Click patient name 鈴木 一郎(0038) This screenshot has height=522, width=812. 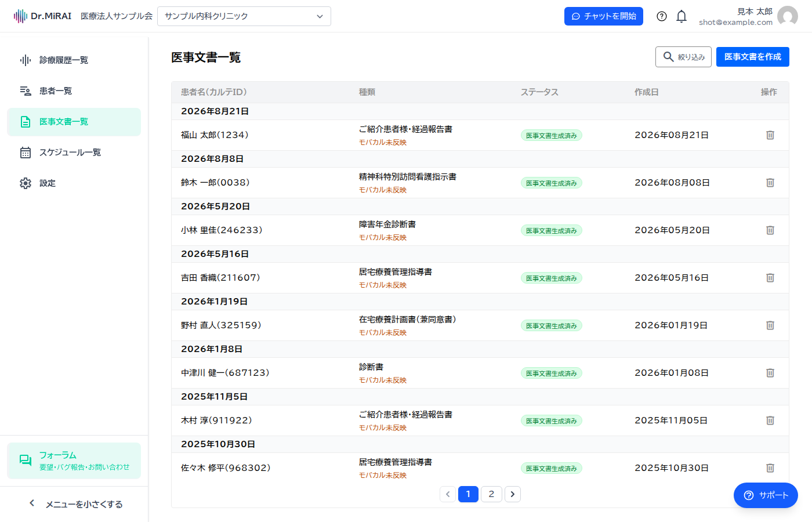(x=215, y=183)
